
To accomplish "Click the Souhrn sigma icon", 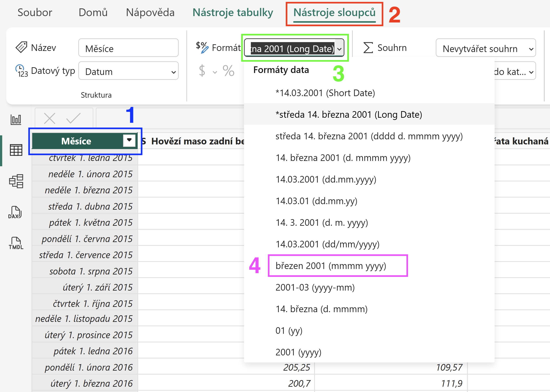I will [368, 48].
